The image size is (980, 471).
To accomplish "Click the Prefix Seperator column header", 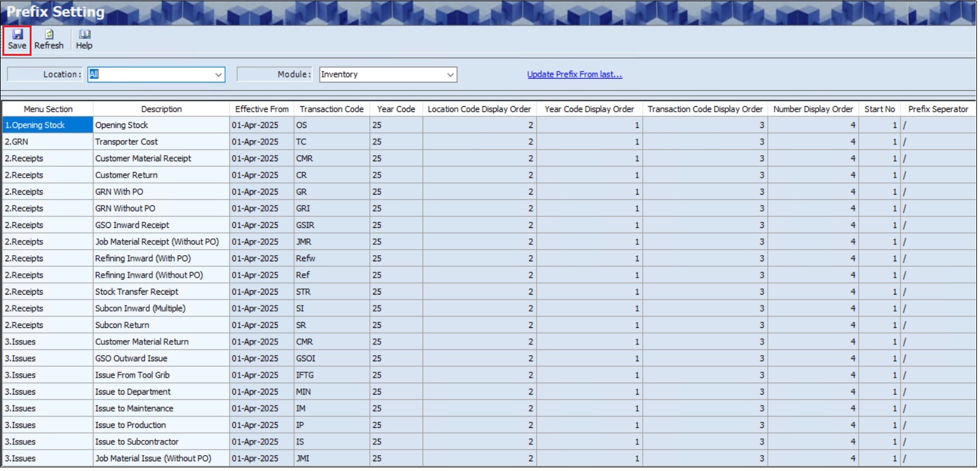I will [x=938, y=109].
